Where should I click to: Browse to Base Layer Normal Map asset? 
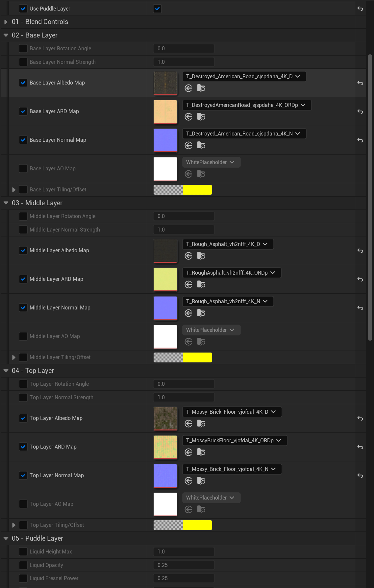201,145
